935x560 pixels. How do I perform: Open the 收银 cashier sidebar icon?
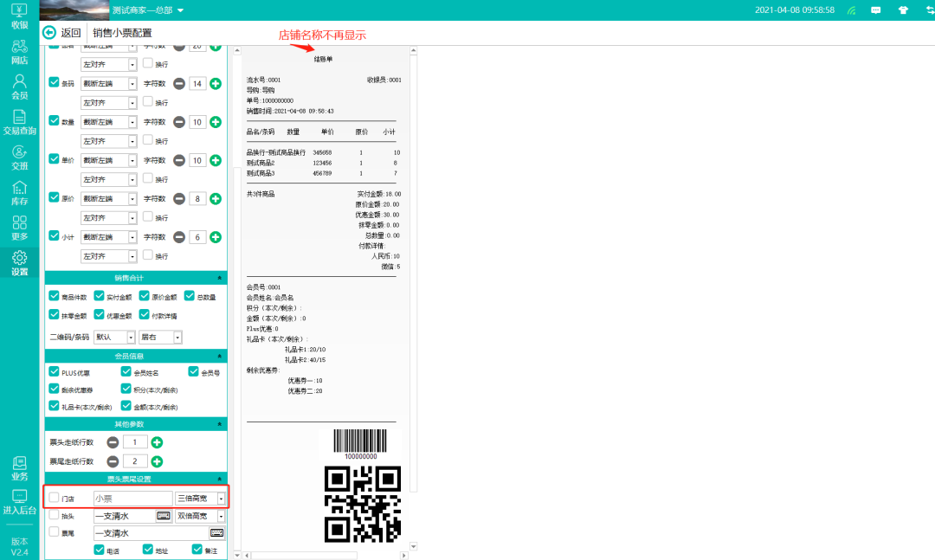(19, 16)
